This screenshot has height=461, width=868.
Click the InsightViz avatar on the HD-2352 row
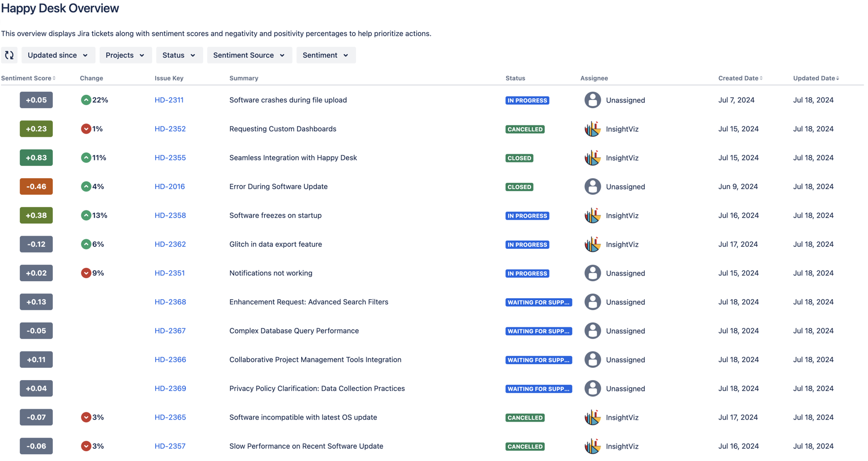coord(592,129)
